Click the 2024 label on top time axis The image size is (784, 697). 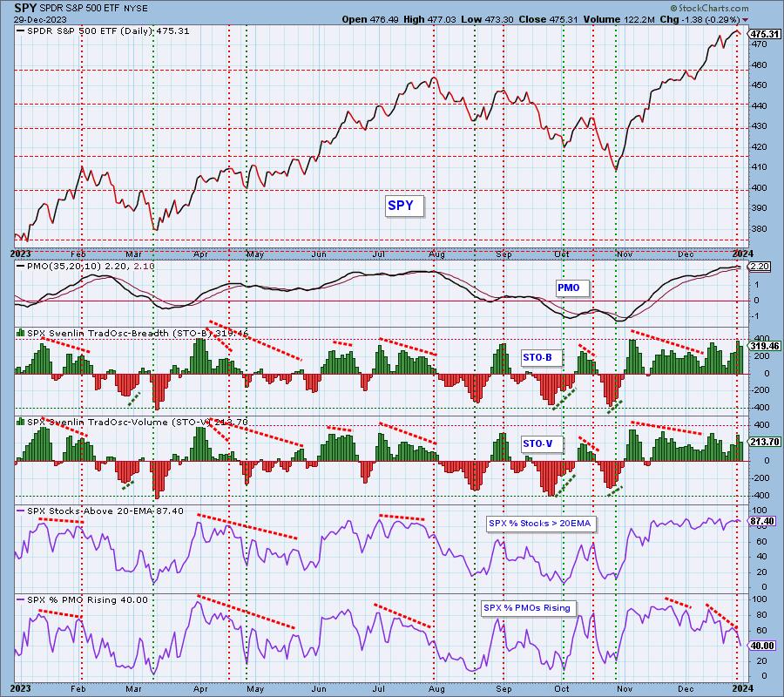coord(742,254)
